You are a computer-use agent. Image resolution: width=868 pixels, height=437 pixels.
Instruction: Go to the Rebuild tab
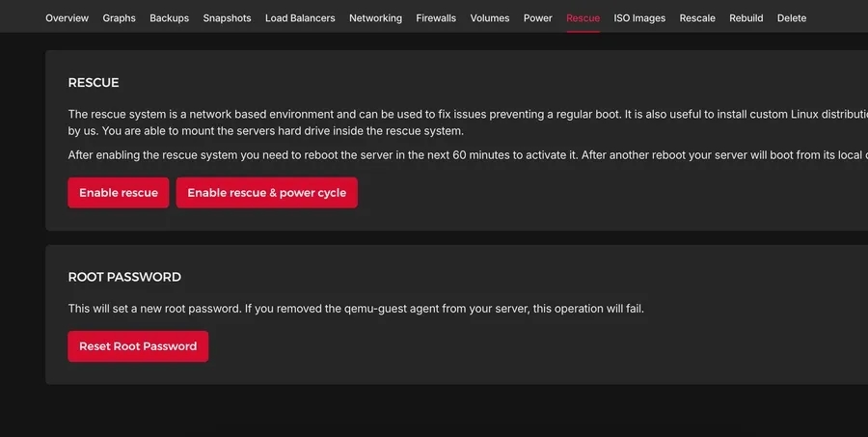746,18
